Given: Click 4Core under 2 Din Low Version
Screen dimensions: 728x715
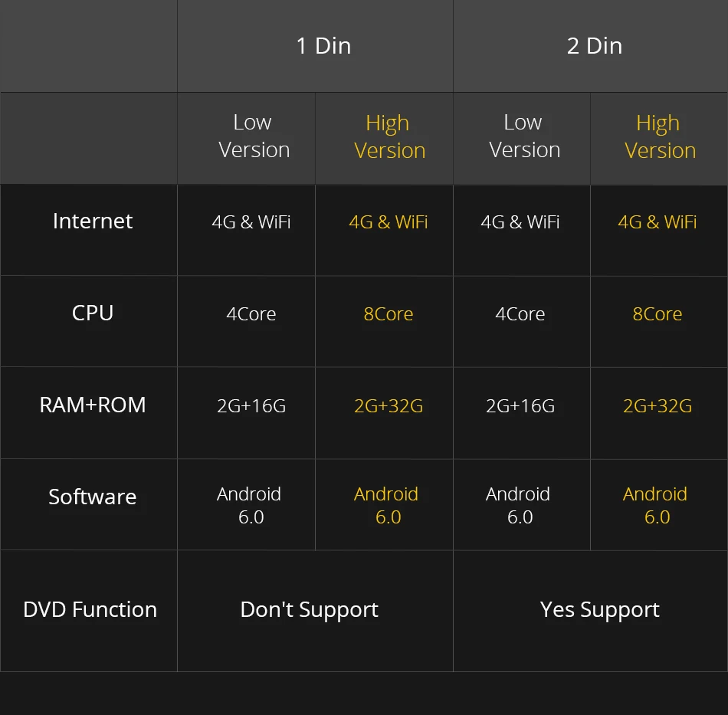Looking at the screenshot, I should (520, 314).
